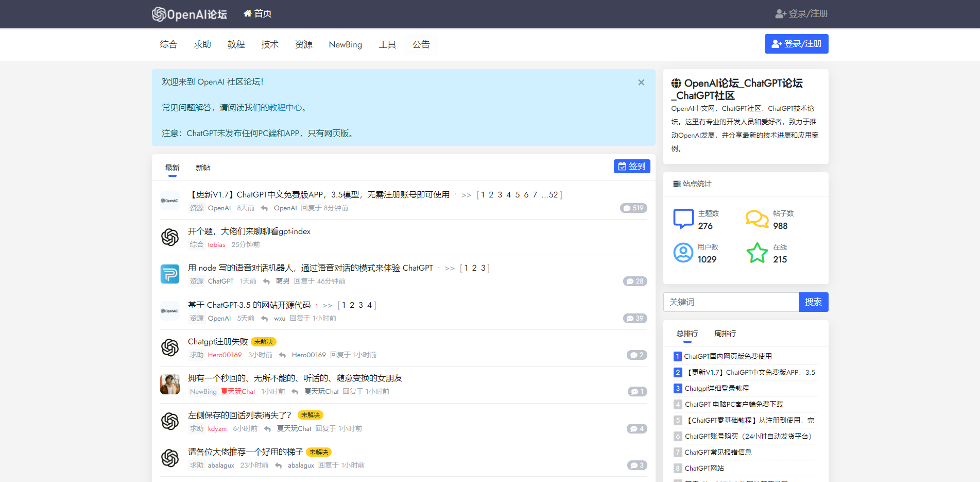The image size is (980, 482).
Task: Click avatar of ChatGPT中文免费版APP post
Action: 170,201
